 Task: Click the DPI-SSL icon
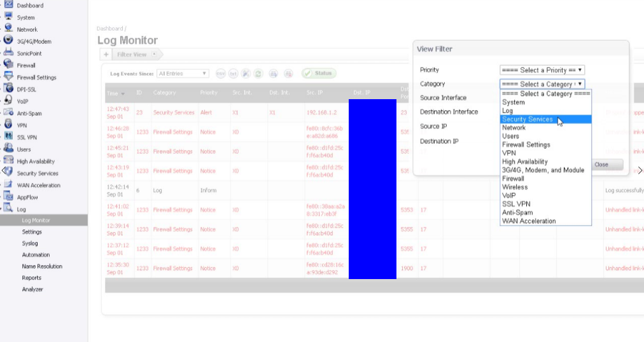[8, 88]
